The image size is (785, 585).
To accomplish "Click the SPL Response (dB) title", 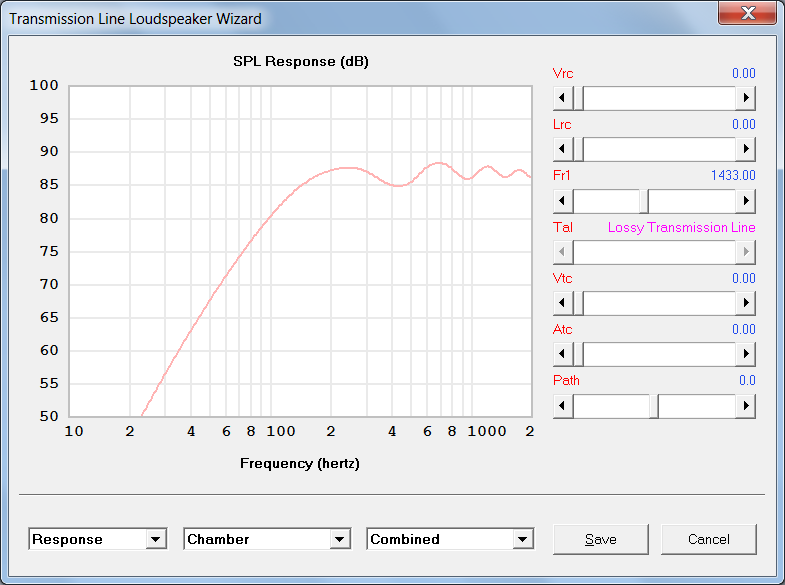I will tap(301, 61).
